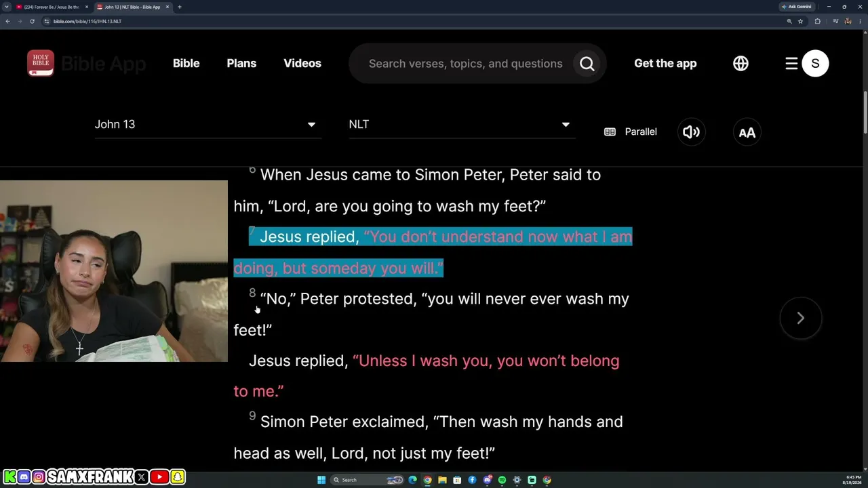Switch to the Forever Be YouTube tab
The image size is (868, 488).
click(x=52, y=7)
